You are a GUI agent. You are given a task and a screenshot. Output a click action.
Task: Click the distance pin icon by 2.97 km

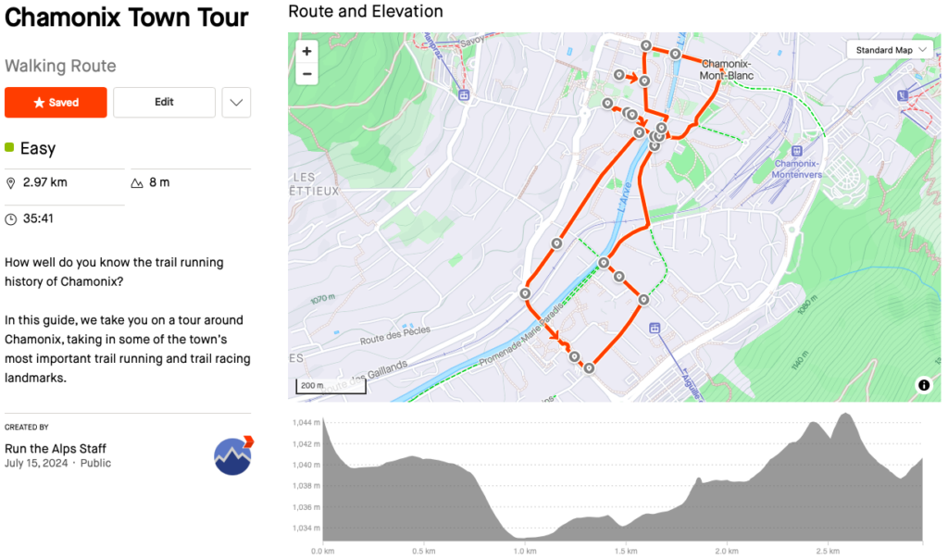coord(10,182)
